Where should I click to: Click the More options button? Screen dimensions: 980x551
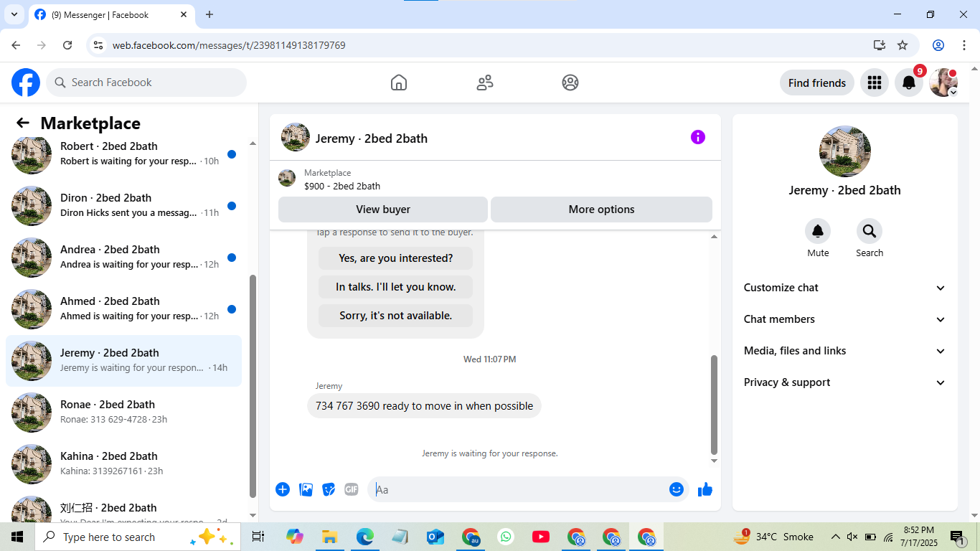tap(601, 209)
